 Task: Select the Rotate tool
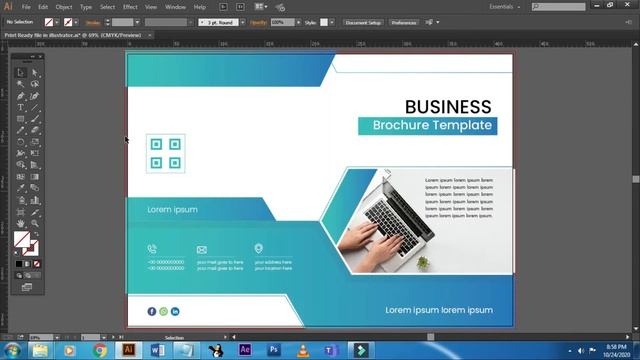20,142
